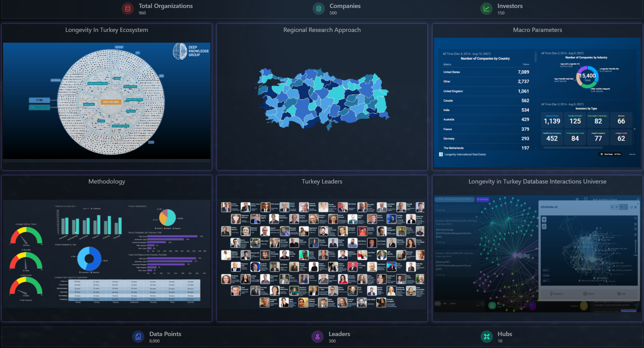Click the Companies layers icon

(318, 9)
